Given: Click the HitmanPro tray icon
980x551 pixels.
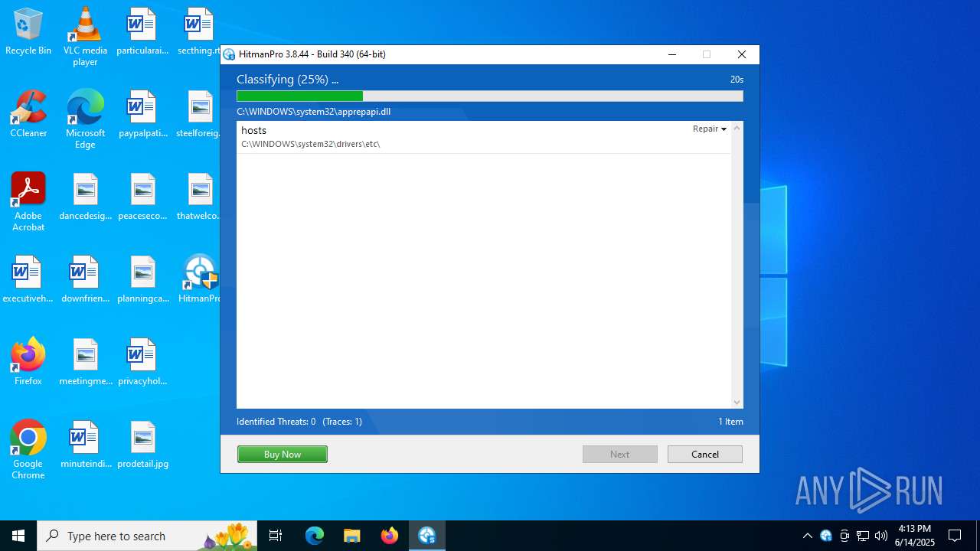Looking at the screenshot, I should click(826, 536).
